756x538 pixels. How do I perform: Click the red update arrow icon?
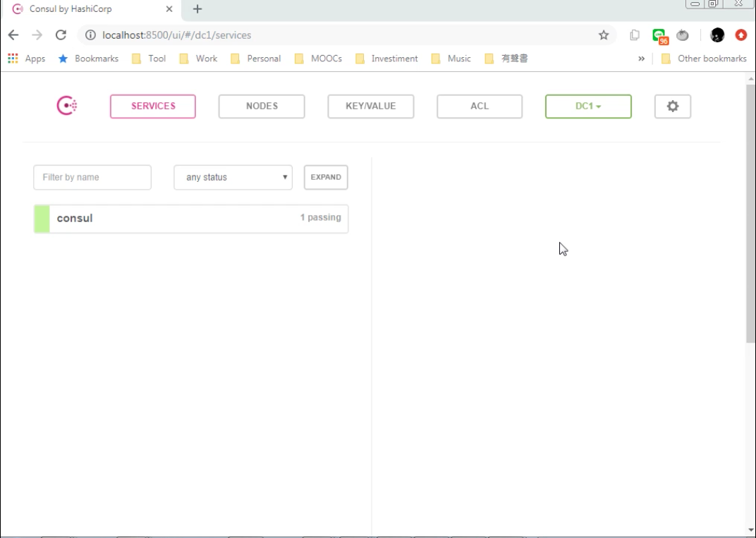point(741,35)
